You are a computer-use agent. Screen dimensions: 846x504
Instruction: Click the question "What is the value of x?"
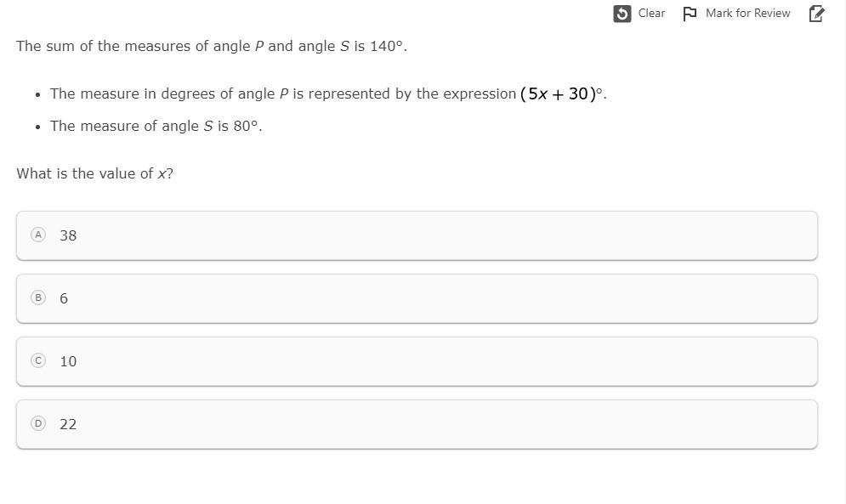[x=94, y=173]
